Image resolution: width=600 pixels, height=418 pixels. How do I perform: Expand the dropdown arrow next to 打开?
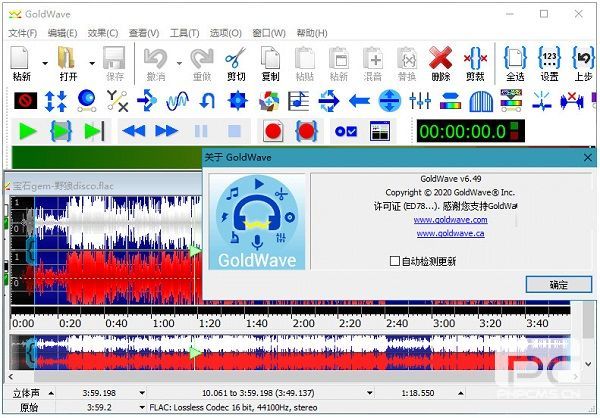[x=92, y=63]
